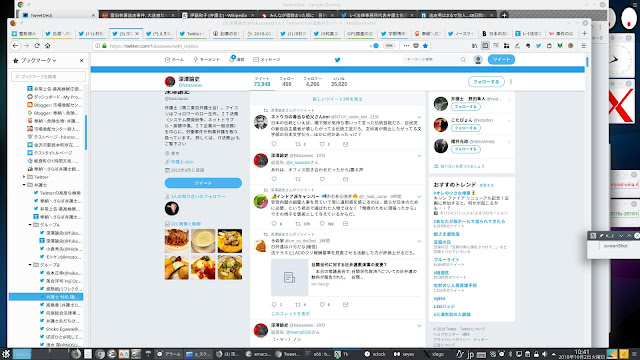
Task: Like the first tweet in timeline
Action: click(x=322, y=144)
